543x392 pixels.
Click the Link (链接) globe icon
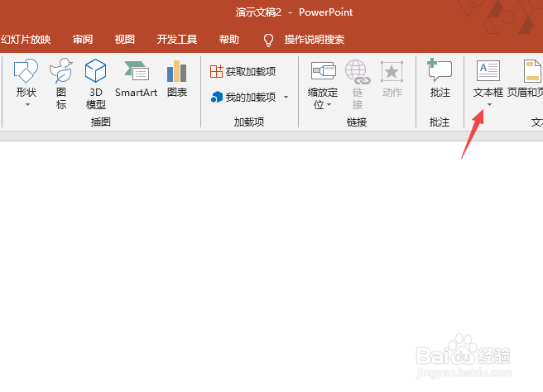pos(358,72)
